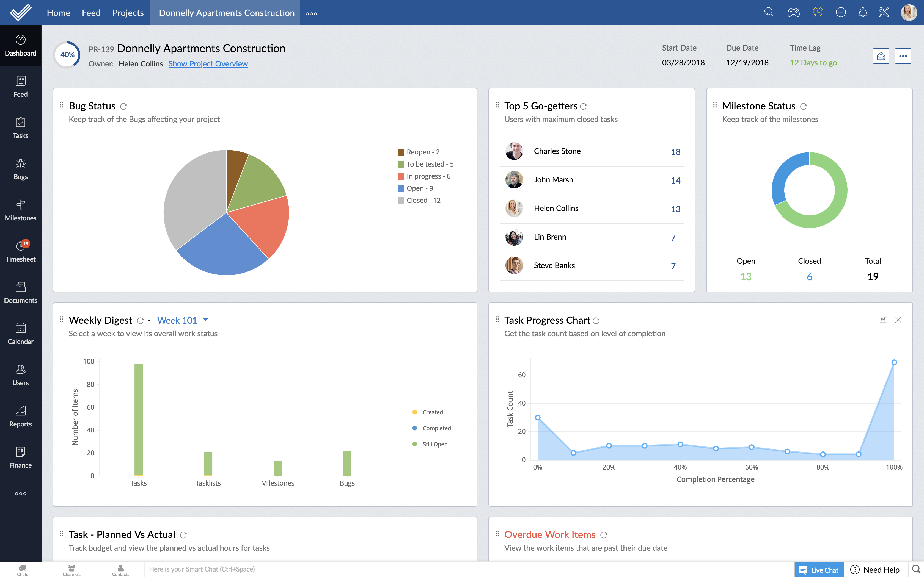Expand project options via ellipsis menu
The width and height of the screenshot is (924, 577).
tap(903, 55)
